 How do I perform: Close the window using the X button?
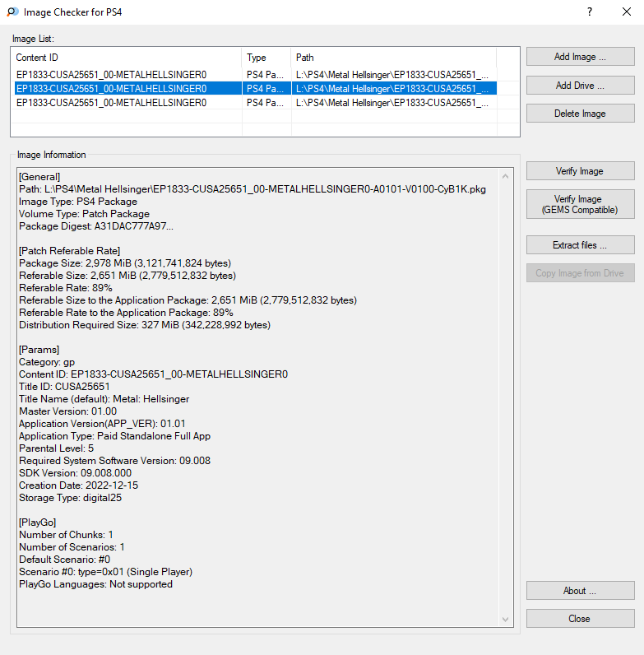point(627,12)
